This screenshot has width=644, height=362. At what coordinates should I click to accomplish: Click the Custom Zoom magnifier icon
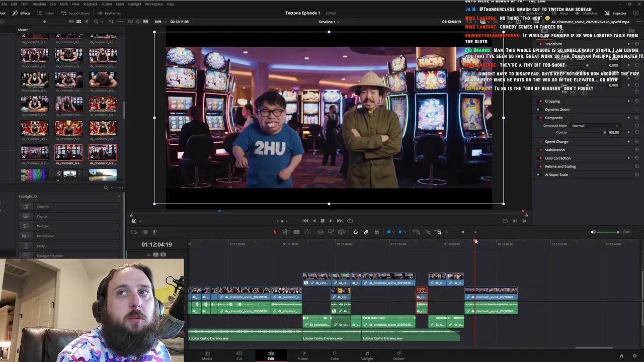(439, 232)
